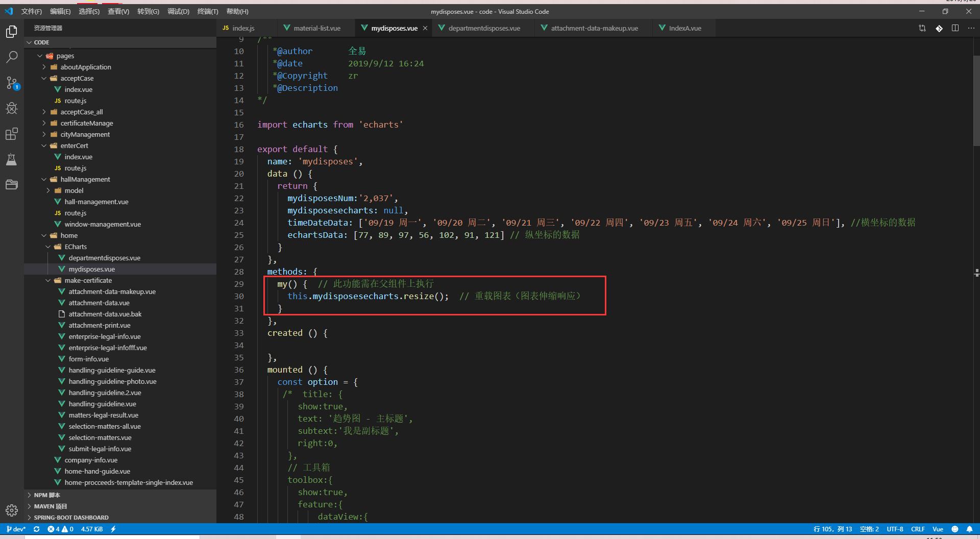980x539 pixels.
Task: Open the 编辑(E) menu
Action: [60, 11]
